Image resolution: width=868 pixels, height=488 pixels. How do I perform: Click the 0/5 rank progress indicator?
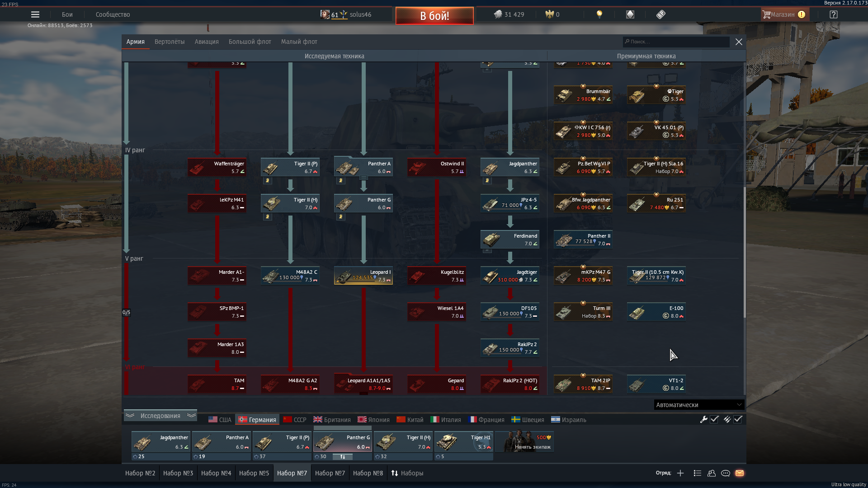[x=127, y=312]
